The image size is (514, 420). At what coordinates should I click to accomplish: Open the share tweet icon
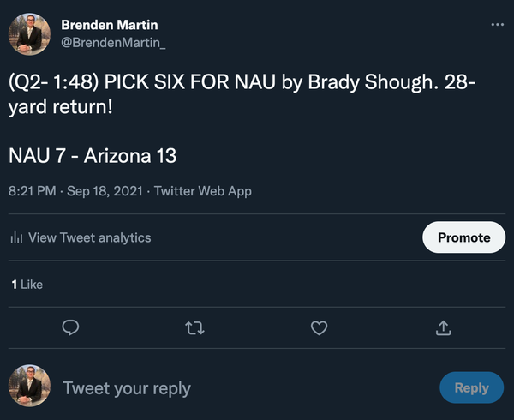[x=443, y=327]
